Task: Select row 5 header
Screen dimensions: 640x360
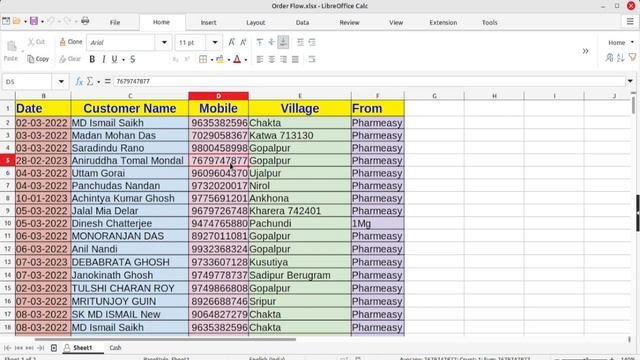Action: tap(7, 160)
